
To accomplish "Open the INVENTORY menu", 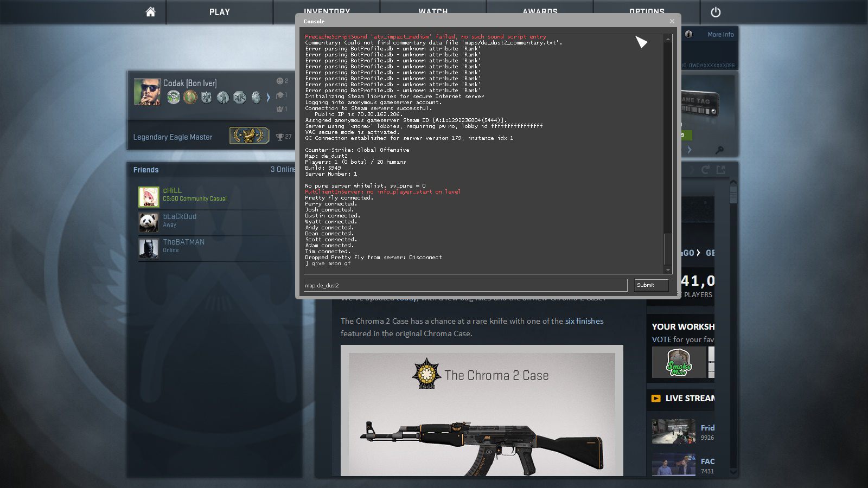I will (x=327, y=11).
